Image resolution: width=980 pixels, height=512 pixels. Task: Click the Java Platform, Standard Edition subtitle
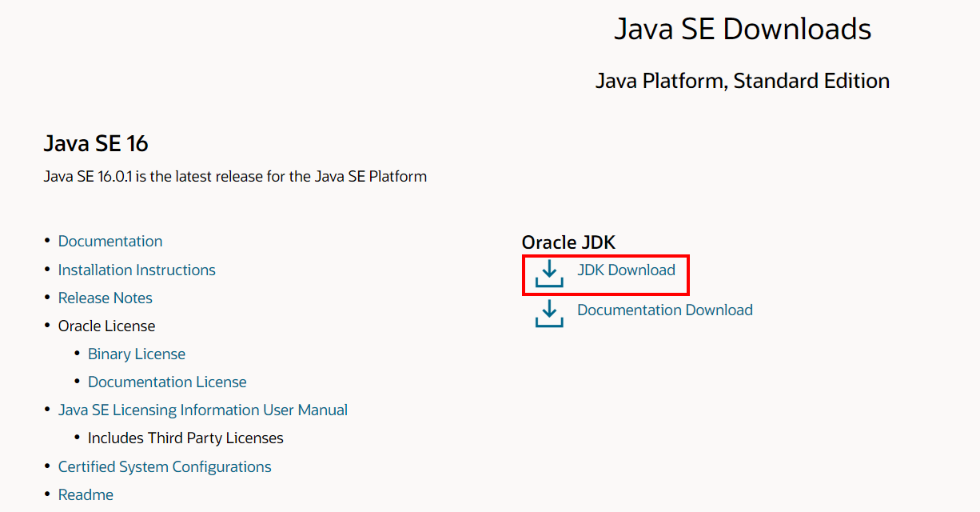click(x=743, y=81)
